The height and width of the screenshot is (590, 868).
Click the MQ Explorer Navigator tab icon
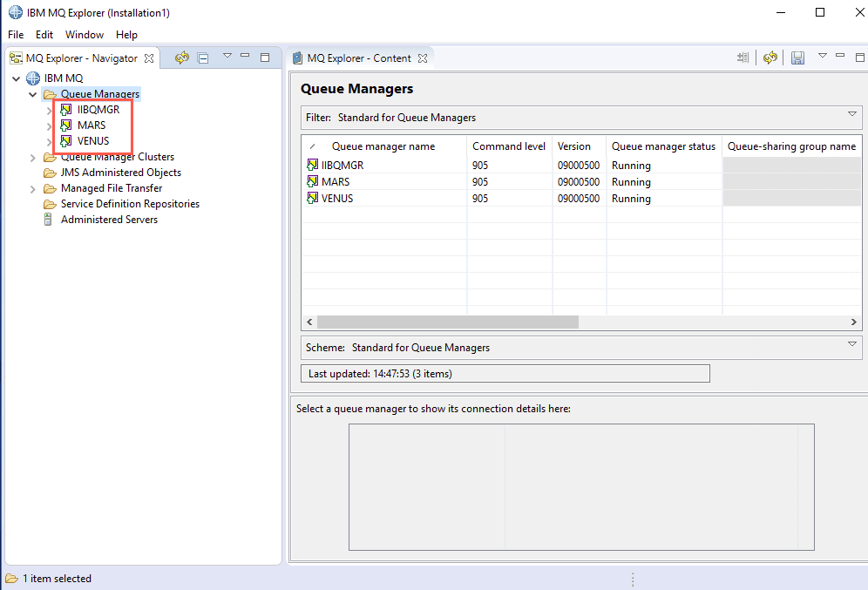(x=16, y=58)
